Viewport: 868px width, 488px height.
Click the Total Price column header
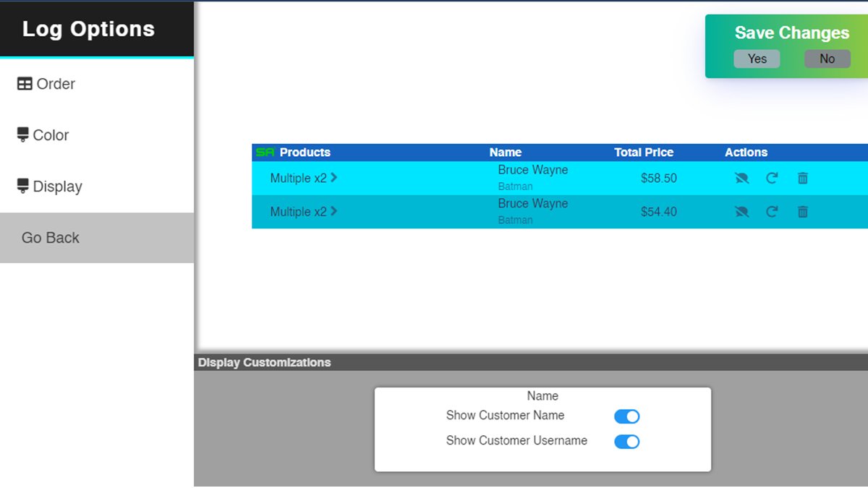[644, 153]
